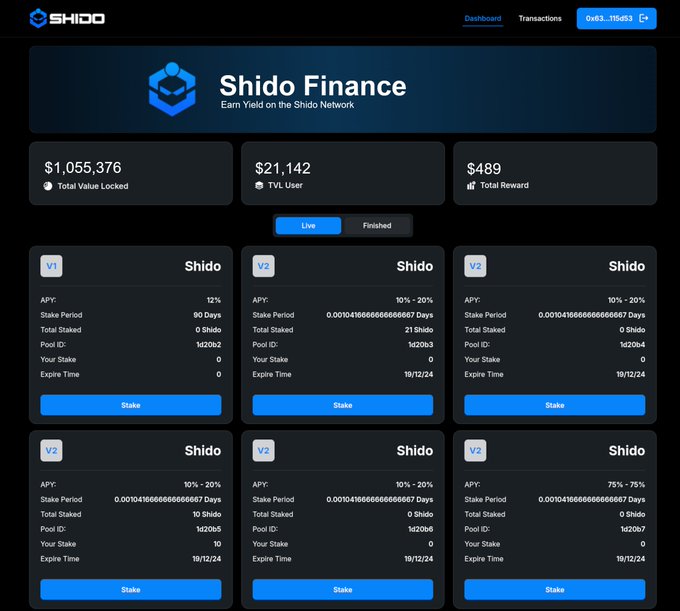
Task: Click pool ID 1d20b2
Action: pos(209,344)
